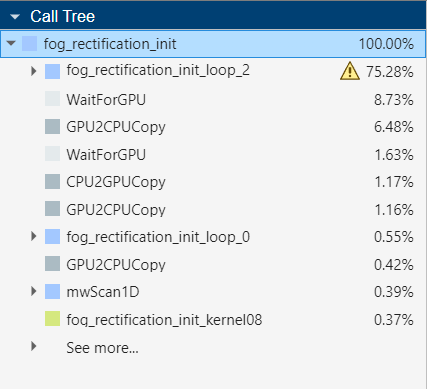
Task: Click the blue icon of fog_rectification_init_loop_2
Action: pos(52,71)
